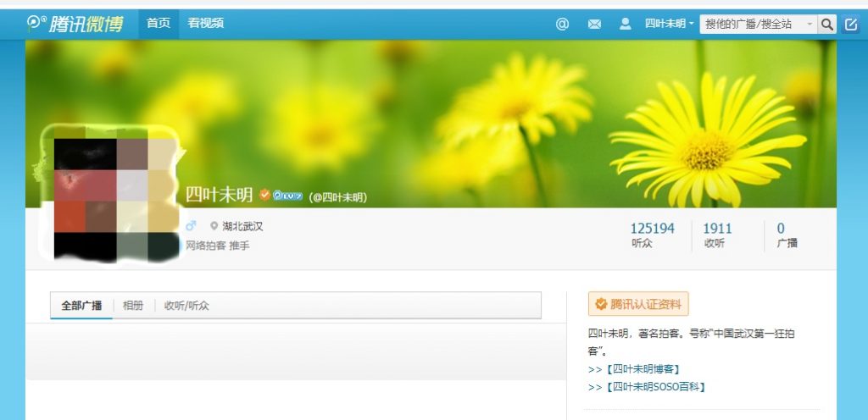Viewport: 868px width, 420px height.
Task: View the 125194 听众 followers count
Action: [x=652, y=235]
